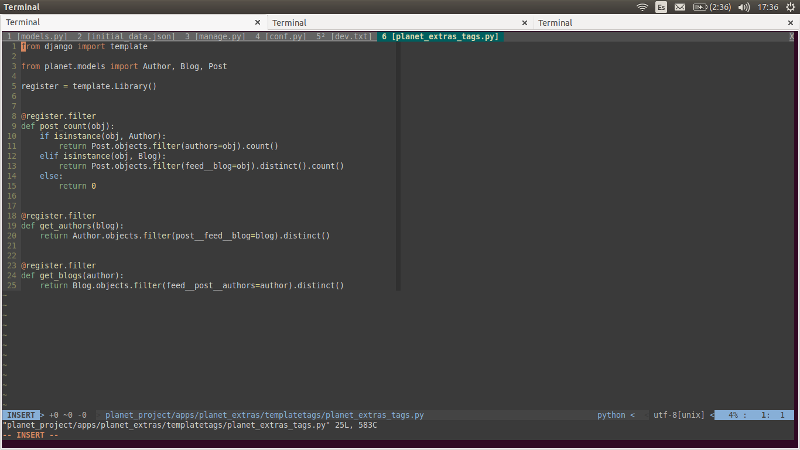Open the clock showing 17:36
Screen dimensions: 800x450
click(x=768, y=7)
